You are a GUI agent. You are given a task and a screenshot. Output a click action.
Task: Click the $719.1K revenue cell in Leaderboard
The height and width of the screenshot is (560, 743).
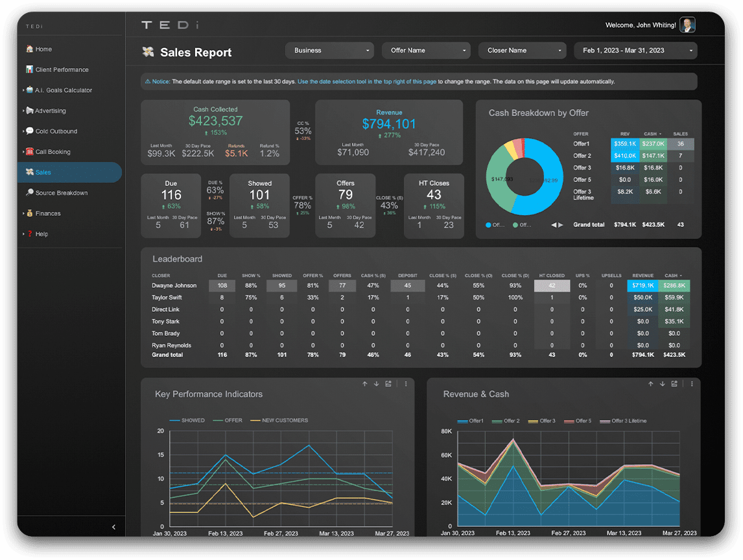click(x=643, y=286)
